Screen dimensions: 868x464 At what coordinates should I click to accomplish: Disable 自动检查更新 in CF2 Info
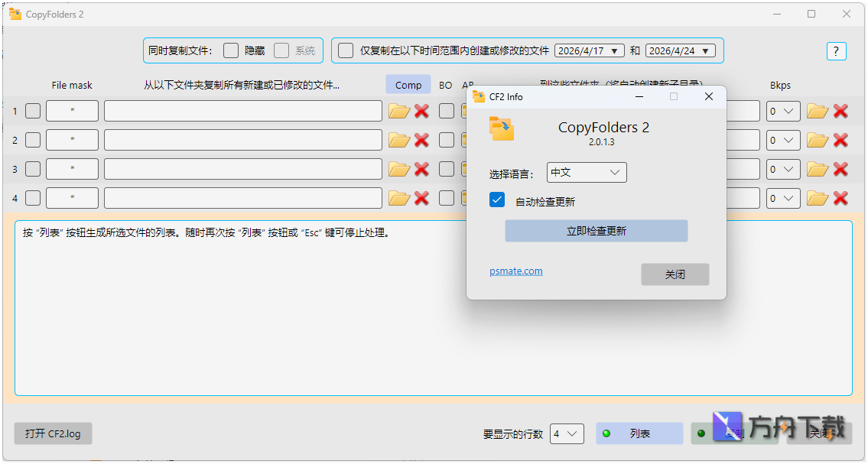click(497, 199)
